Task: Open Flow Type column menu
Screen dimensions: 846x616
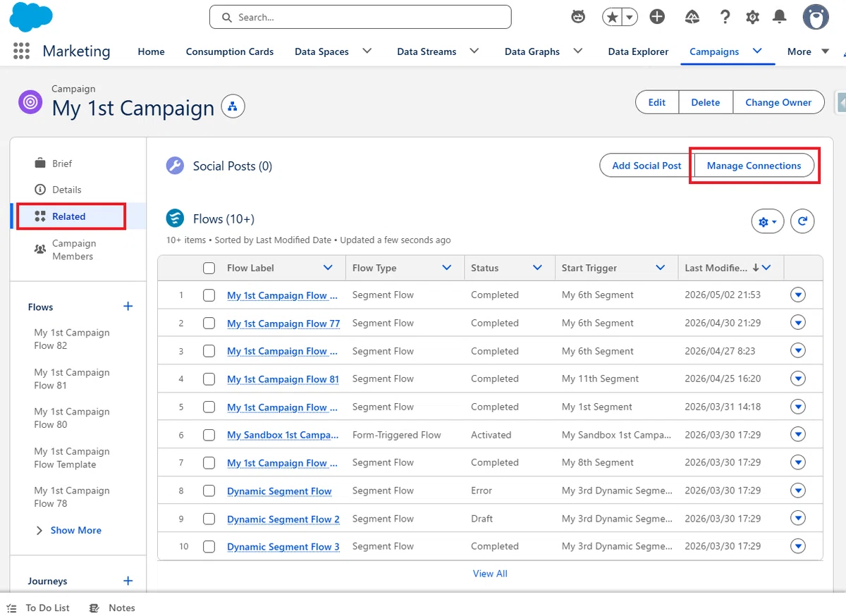Action: [x=447, y=268]
